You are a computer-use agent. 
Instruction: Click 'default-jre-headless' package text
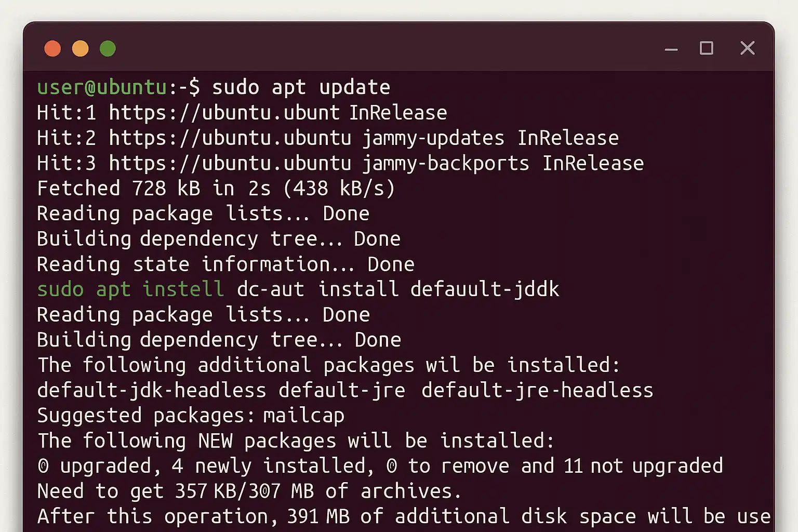pos(537,390)
